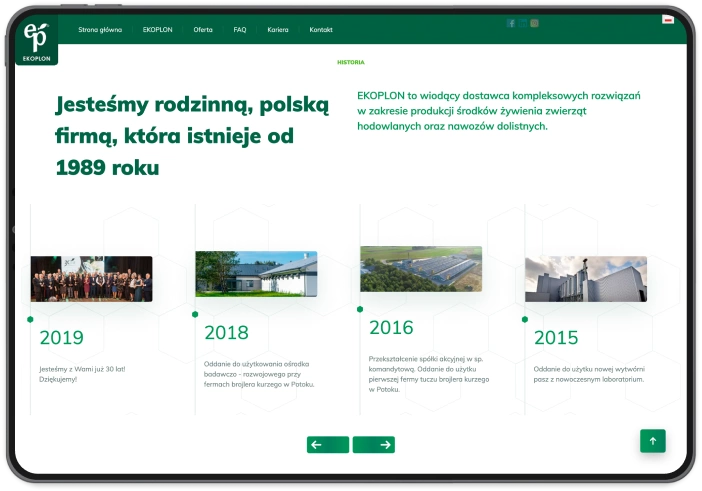Click 'Oddanie do użytku nowej wytwórni' text
Image resolution: width=702 pixels, height=491 pixels.
tap(589, 374)
